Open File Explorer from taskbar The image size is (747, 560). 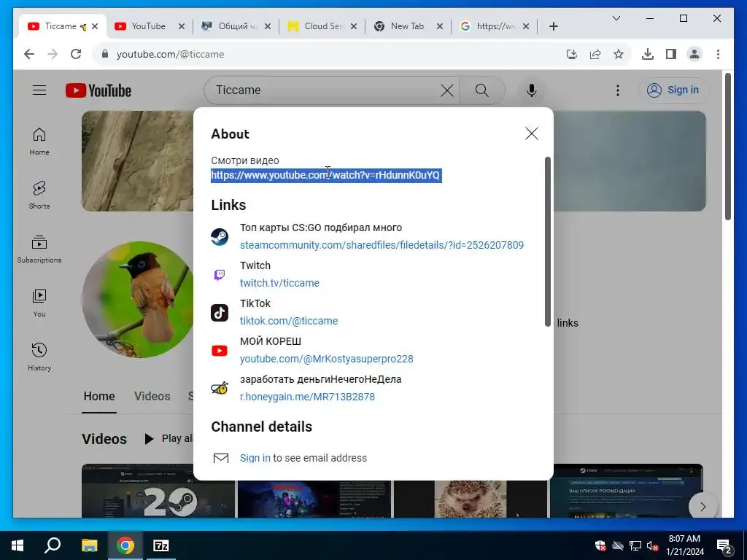(89, 545)
